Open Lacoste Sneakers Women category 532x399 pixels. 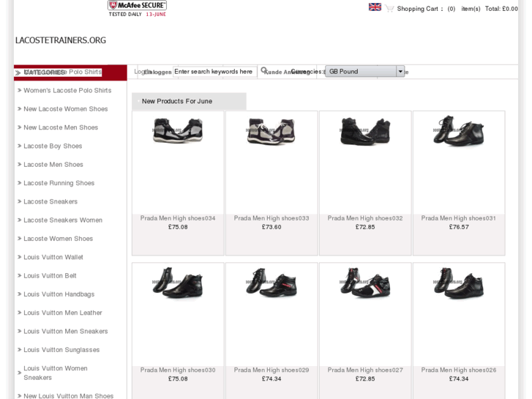pos(63,220)
